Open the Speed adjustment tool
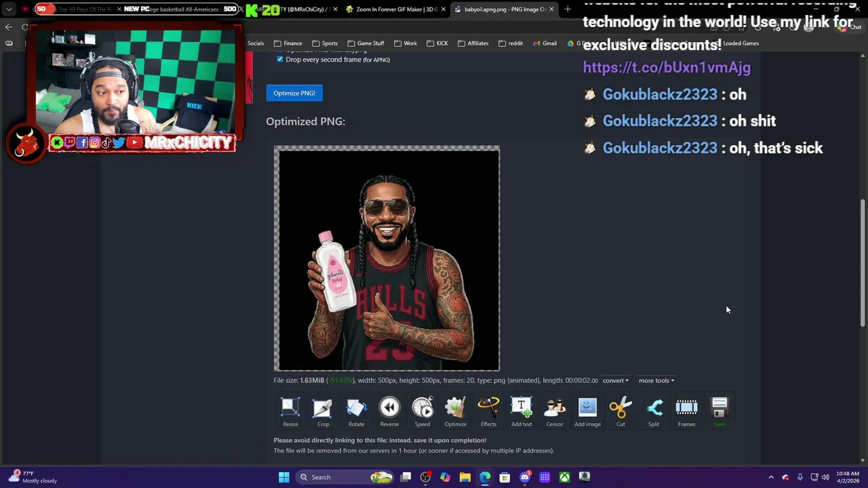This screenshot has height=488, width=868. pyautogui.click(x=422, y=412)
